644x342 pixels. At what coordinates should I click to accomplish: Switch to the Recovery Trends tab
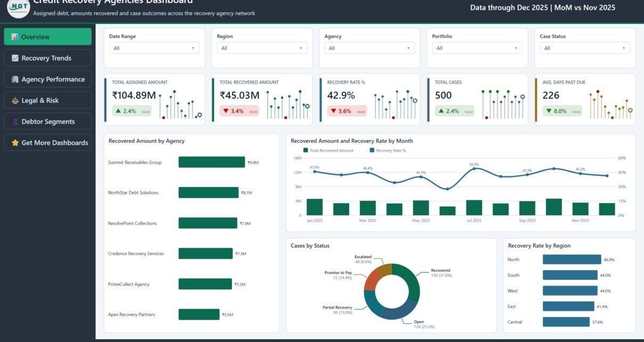pyautogui.click(x=48, y=58)
